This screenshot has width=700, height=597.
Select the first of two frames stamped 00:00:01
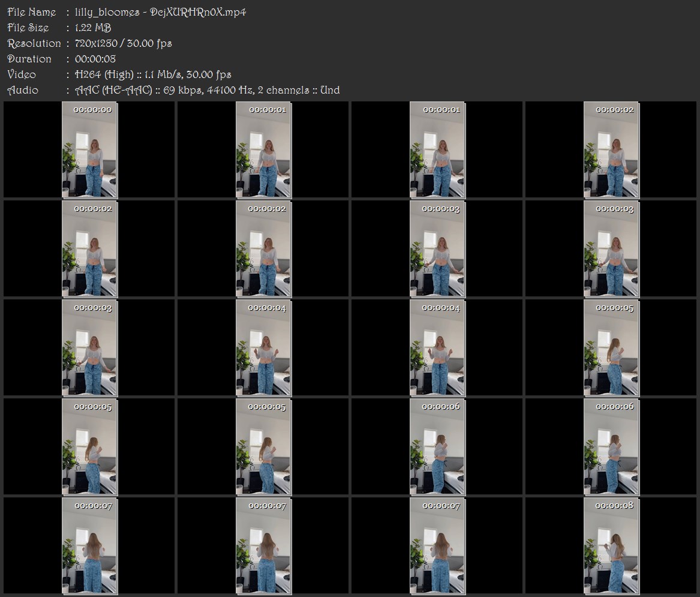263,149
